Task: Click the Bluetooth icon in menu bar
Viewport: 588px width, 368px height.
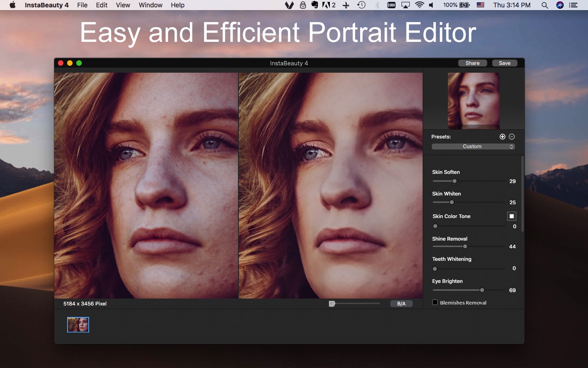Action: 377,5
